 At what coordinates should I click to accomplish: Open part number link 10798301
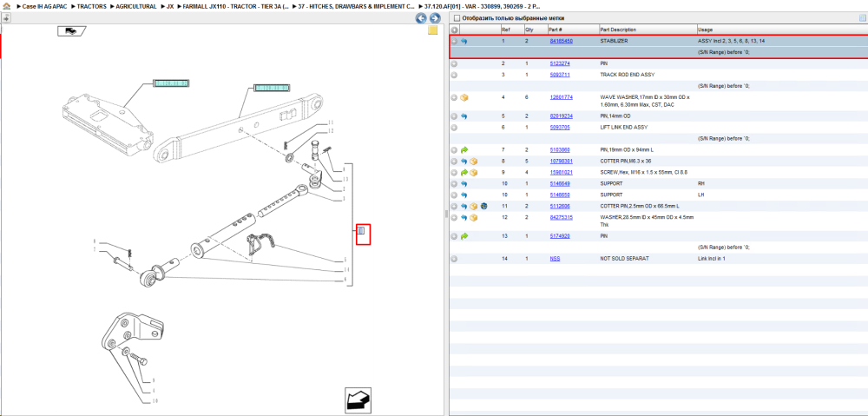pos(561,162)
